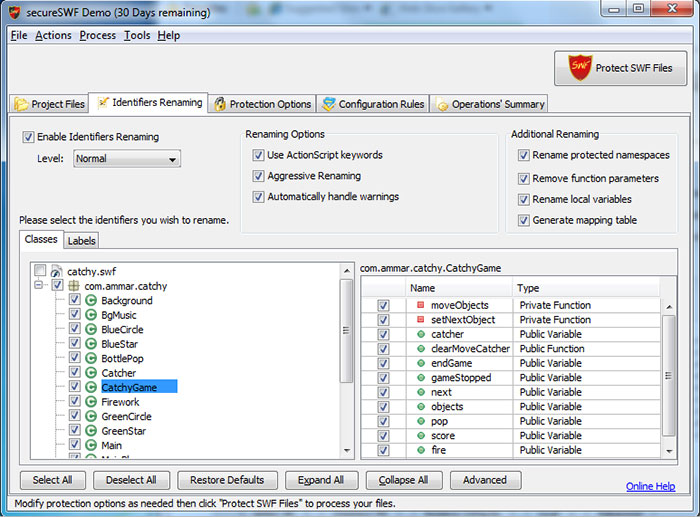
Task: Disable Generate mapping table checkbox
Action: pyautogui.click(x=524, y=220)
